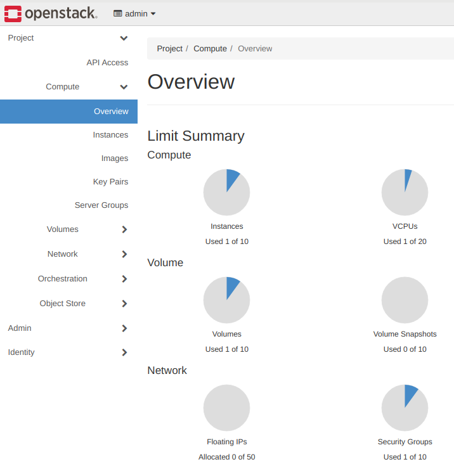Open the admin project dropdown
The image size is (454, 476).
click(134, 13)
